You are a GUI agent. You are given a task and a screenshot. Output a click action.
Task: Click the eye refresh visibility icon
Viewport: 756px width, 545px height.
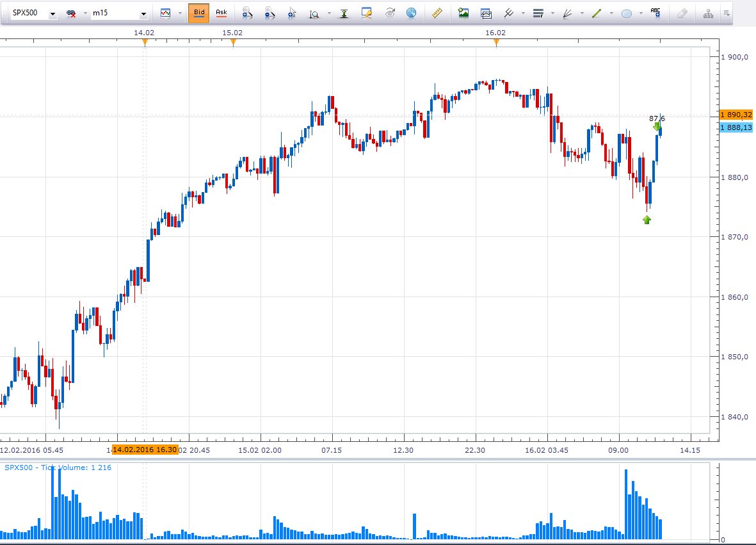390,13
